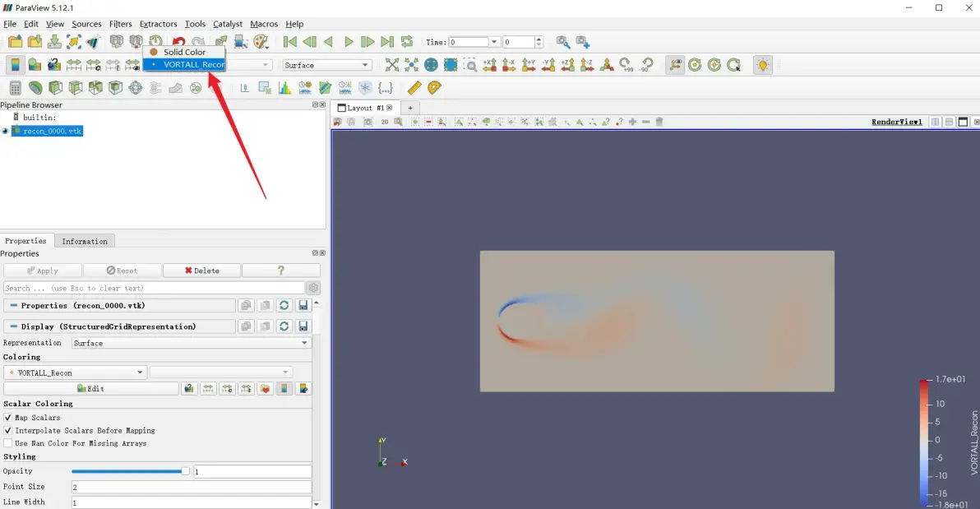The image size is (980, 509).
Task: Open the Filters menu
Action: (x=120, y=24)
